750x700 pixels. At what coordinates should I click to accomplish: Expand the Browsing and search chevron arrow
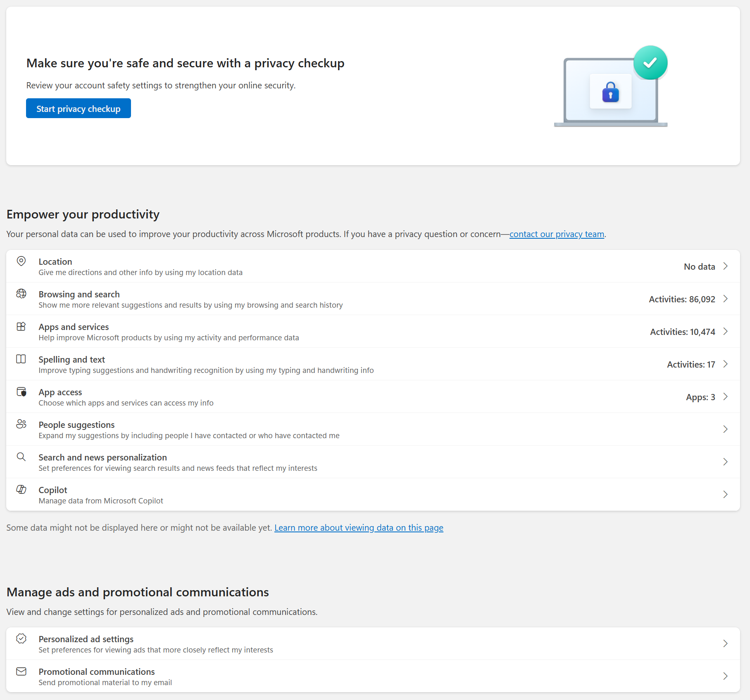tap(725, 299)
